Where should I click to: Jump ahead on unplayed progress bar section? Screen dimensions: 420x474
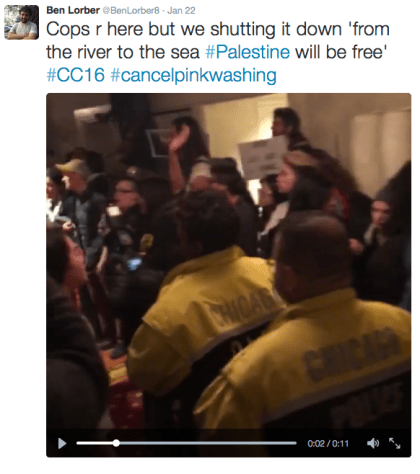[x=208, y=443]
